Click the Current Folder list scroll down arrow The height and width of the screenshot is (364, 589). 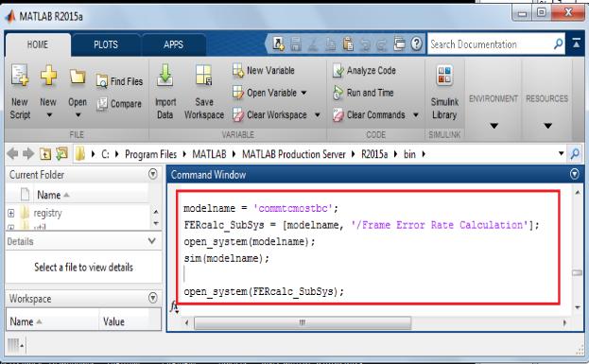coord(156,223)
